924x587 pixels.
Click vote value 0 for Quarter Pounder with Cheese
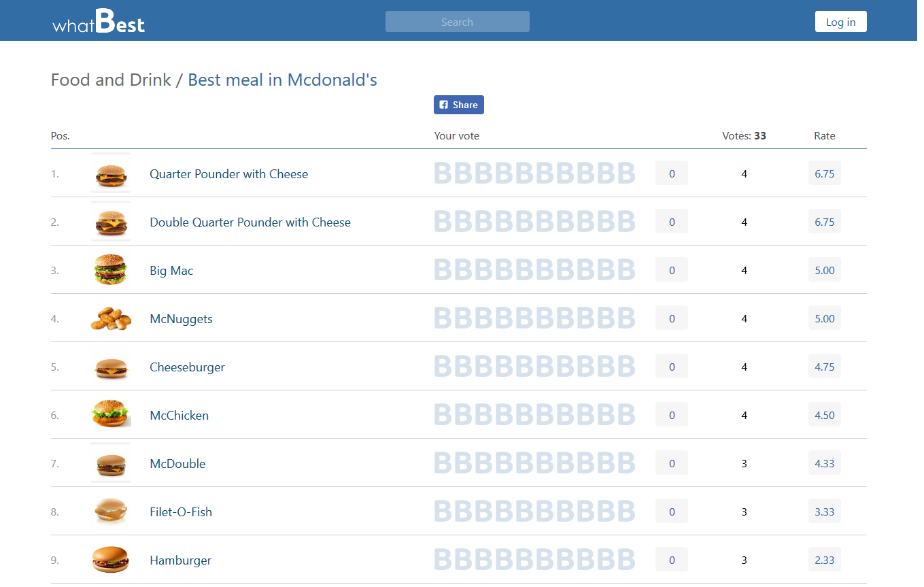tap(672, 173)
